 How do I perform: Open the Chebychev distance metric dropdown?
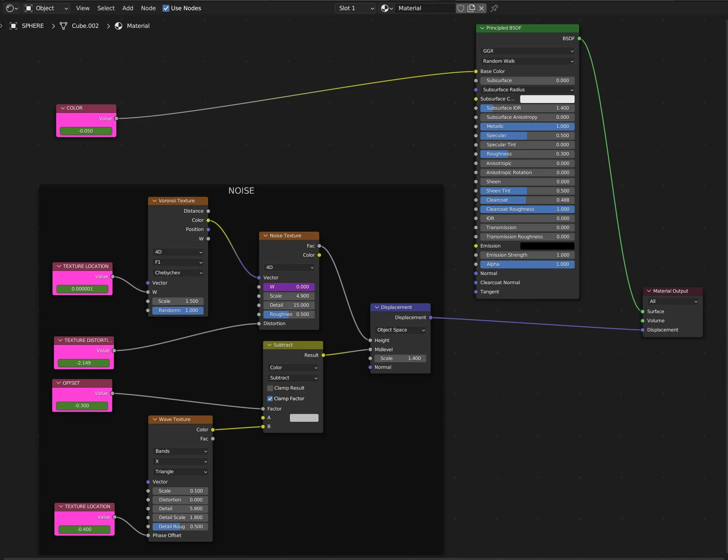178,272
